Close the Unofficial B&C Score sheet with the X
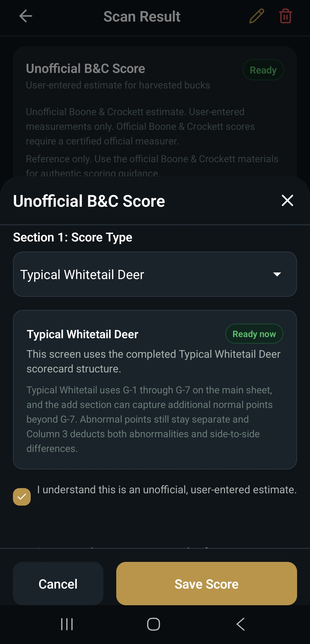310x644 pixels. click(287, 201)
